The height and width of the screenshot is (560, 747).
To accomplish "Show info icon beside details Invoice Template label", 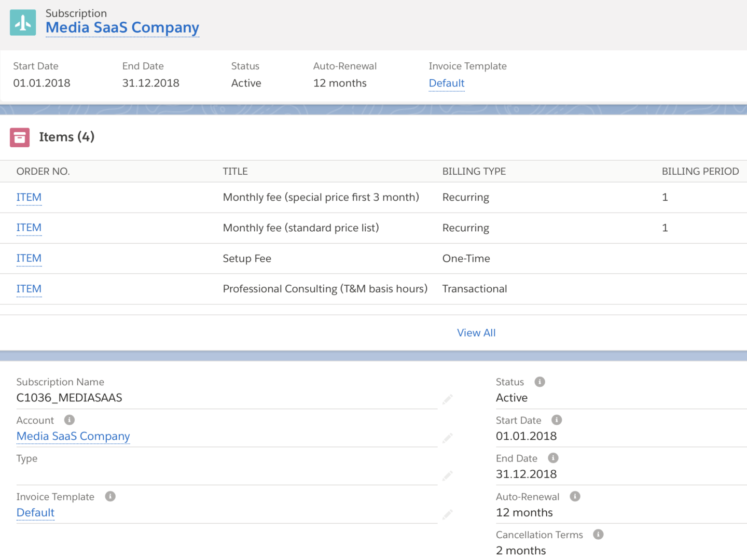I will click(x=110, y=496).
